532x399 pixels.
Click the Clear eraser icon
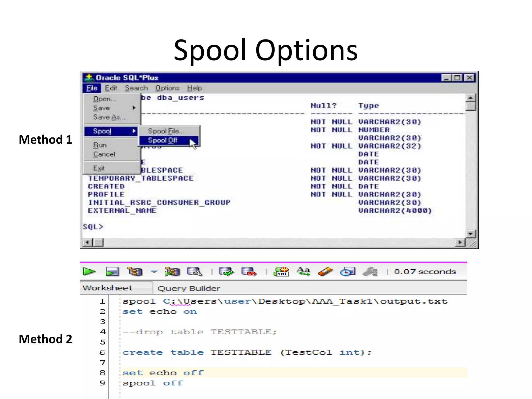(x=325, y=272)
